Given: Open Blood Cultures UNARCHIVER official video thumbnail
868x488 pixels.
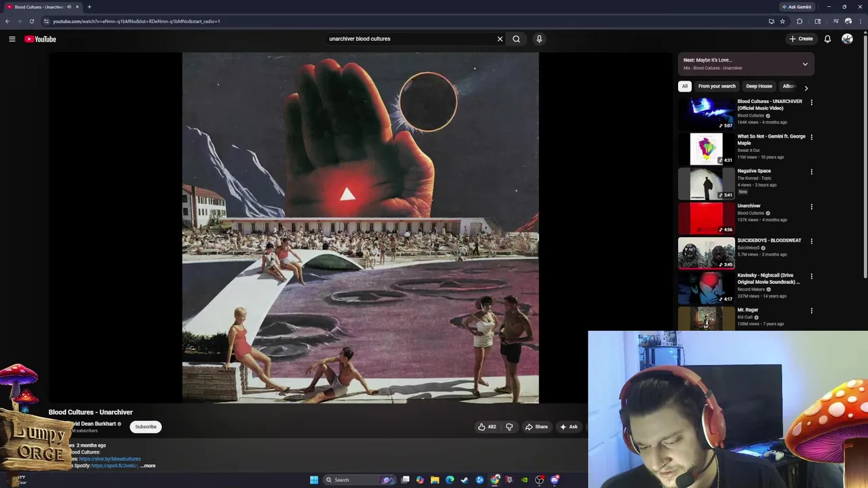Looking at the screenshot, I should pos(706,113).
